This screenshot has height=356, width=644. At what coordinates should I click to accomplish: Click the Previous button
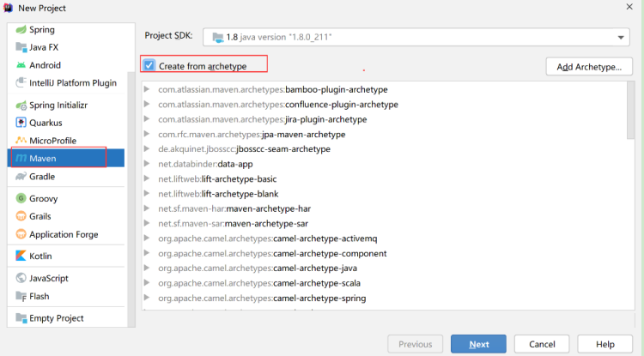tap(416, 344)
